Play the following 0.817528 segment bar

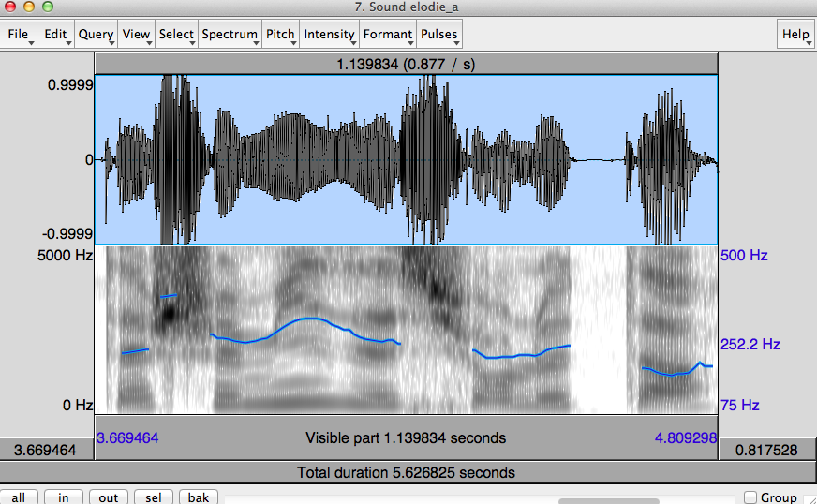[766, 450]
